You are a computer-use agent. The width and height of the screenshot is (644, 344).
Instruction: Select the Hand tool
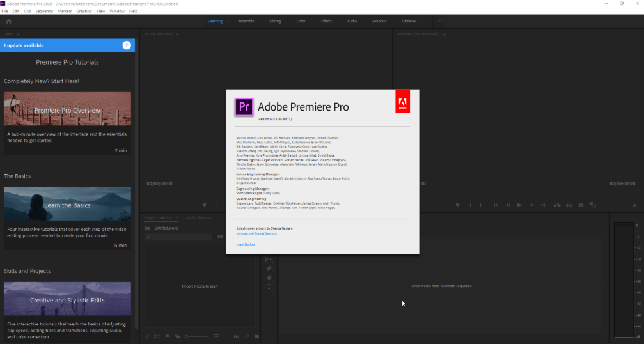269,278
